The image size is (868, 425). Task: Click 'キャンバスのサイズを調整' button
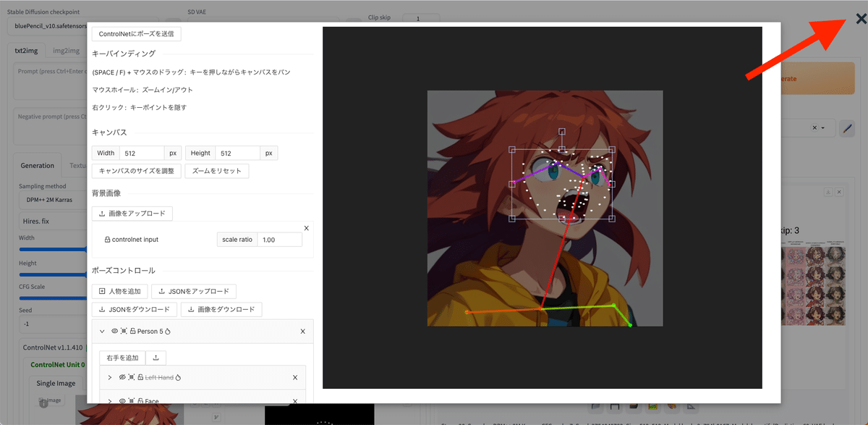pos(137,171)
